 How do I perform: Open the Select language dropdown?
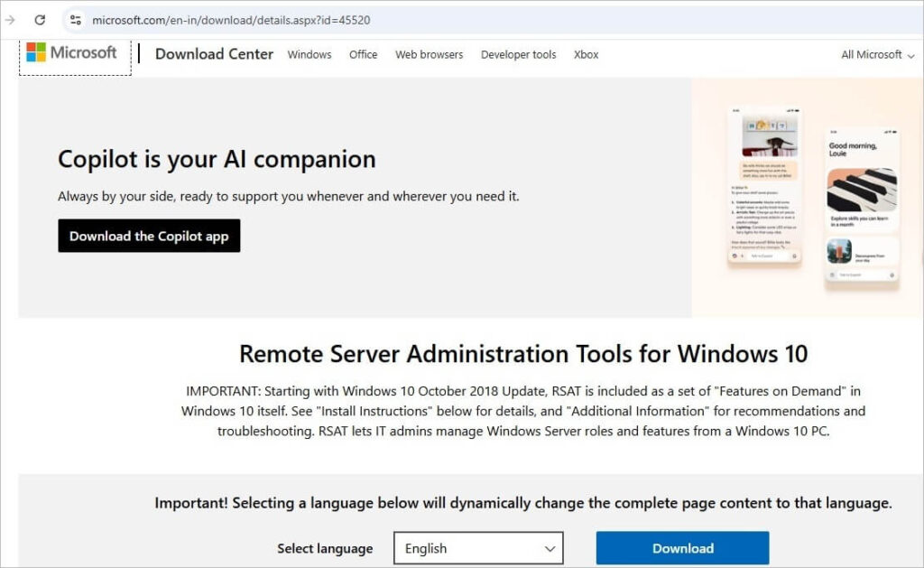478,548
